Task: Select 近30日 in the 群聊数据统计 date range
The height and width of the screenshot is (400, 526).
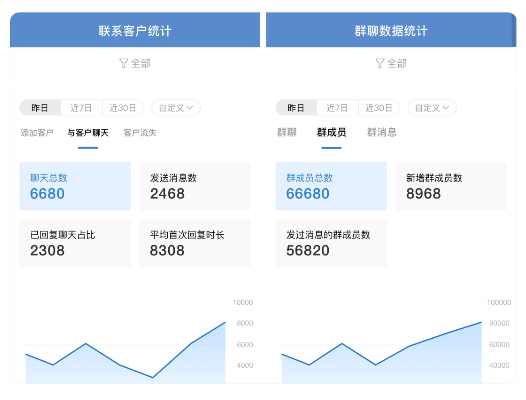Action: [379, 108]
